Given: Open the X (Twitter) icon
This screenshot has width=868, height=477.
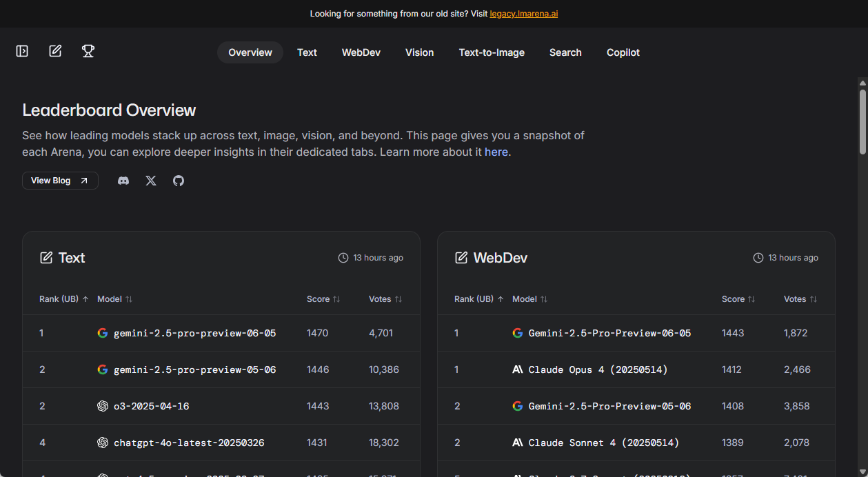Looking at the screenshot, I should (151, 181).
